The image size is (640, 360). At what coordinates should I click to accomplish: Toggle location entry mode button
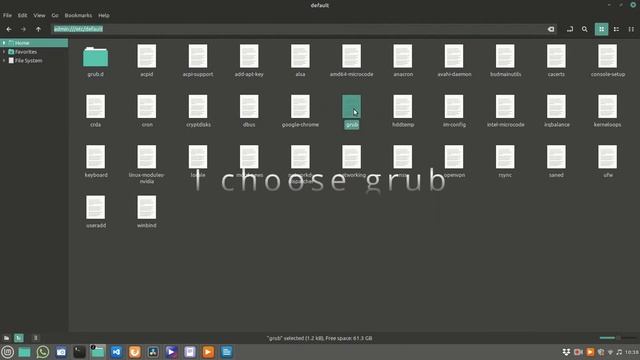(x=570, y=29)
